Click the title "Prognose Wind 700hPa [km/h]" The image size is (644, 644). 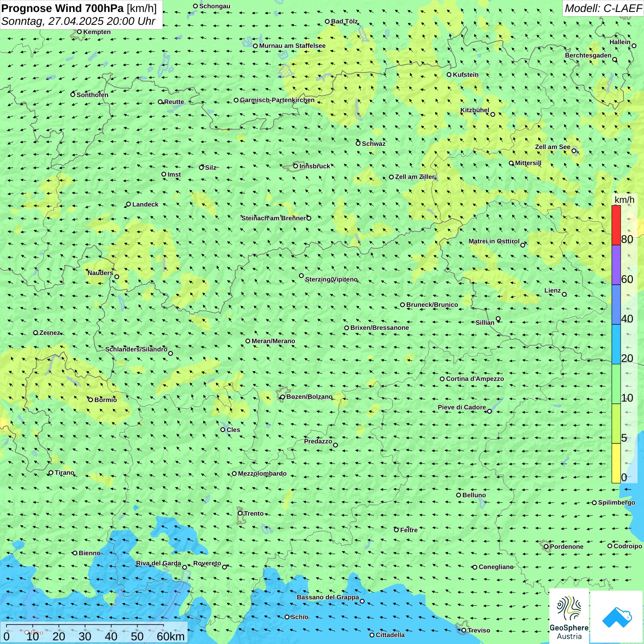[79, 8]
